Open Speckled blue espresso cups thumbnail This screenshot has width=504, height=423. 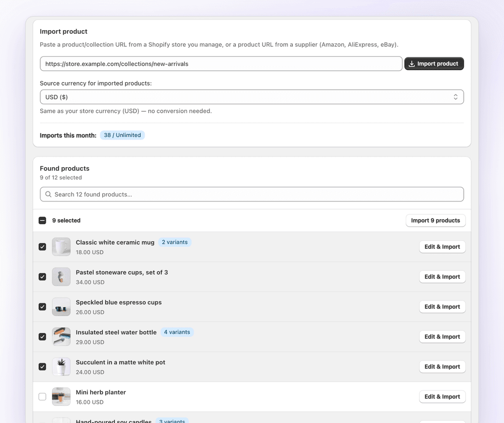pos(61,307)
